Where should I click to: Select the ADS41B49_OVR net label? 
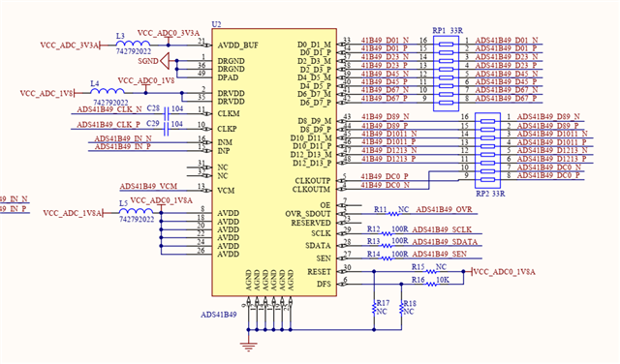tap(444, 209)
